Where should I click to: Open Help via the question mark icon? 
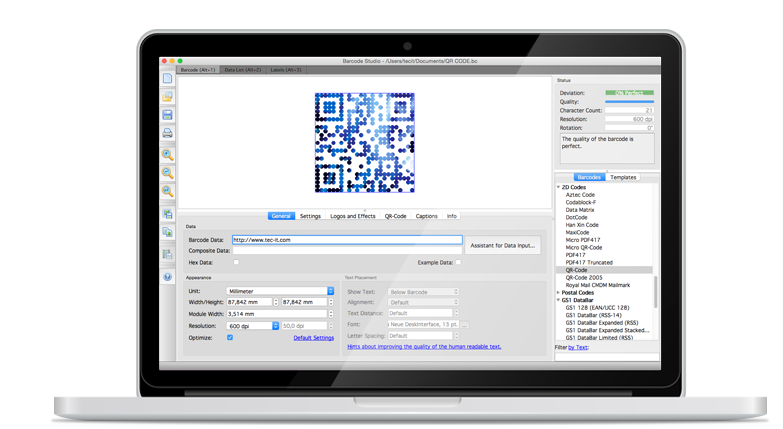pos(167,276)
